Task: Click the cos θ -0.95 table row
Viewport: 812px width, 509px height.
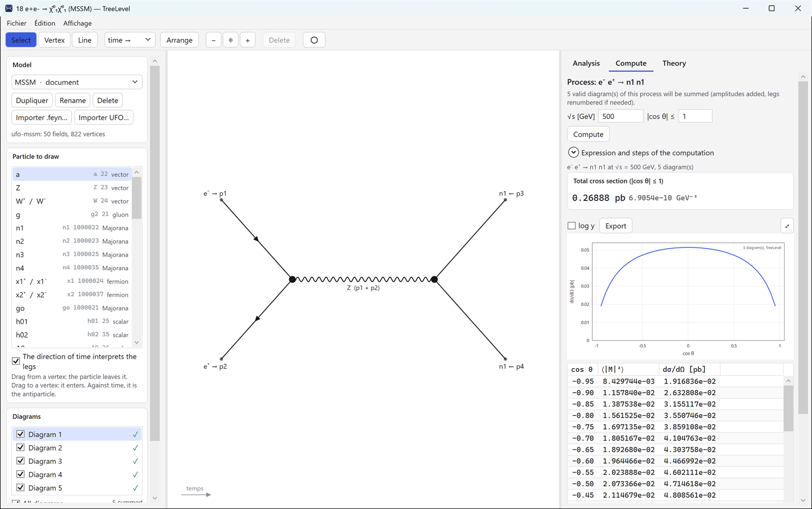Action: (x=675, y=381)
